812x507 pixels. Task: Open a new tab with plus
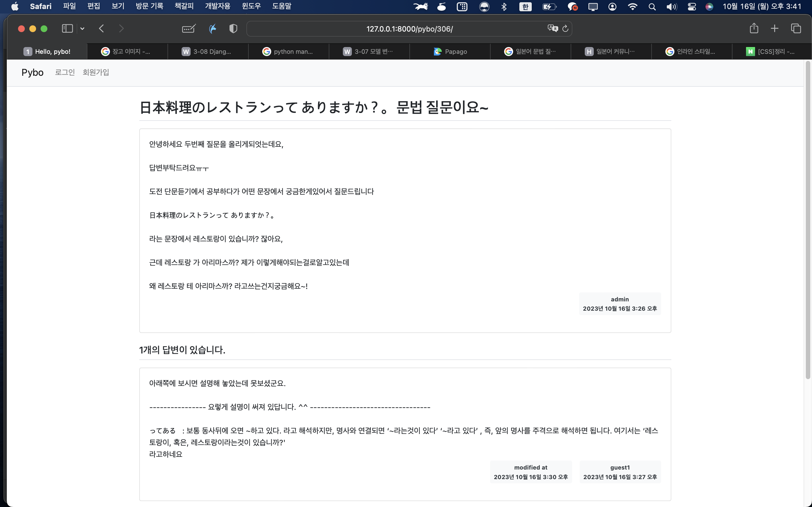tap(775, 29)
